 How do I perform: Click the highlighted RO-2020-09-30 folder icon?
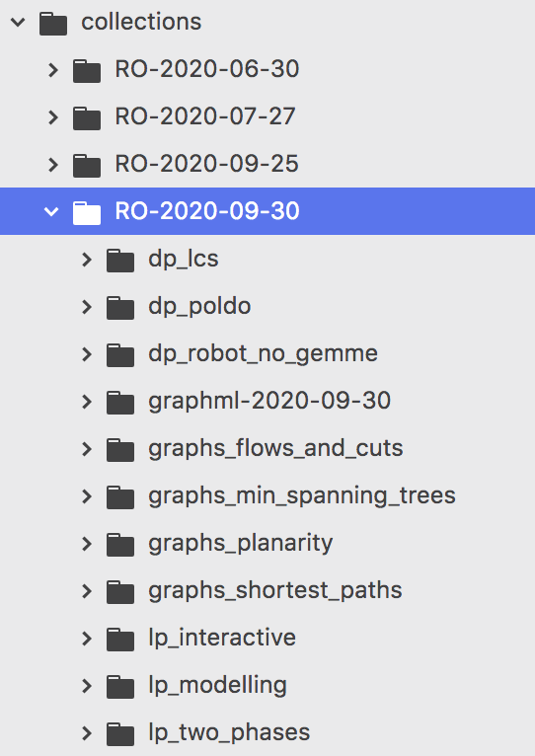point(87,212)
